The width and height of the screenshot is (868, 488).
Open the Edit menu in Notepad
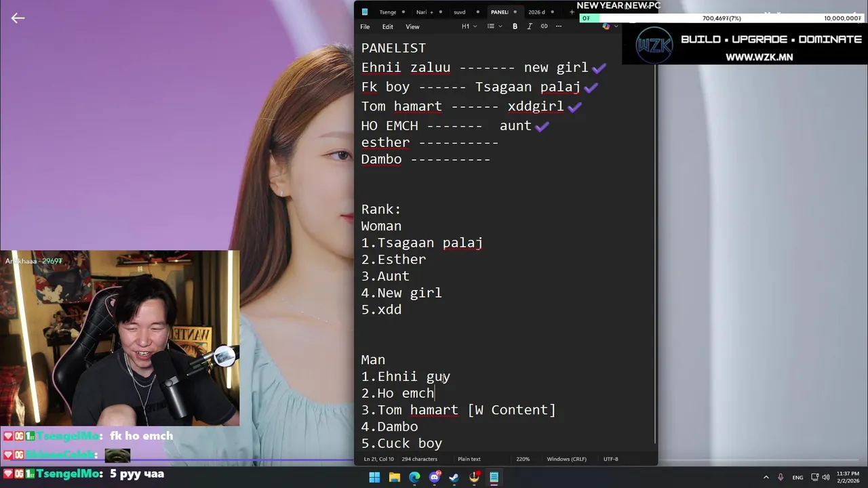point(387,26)
